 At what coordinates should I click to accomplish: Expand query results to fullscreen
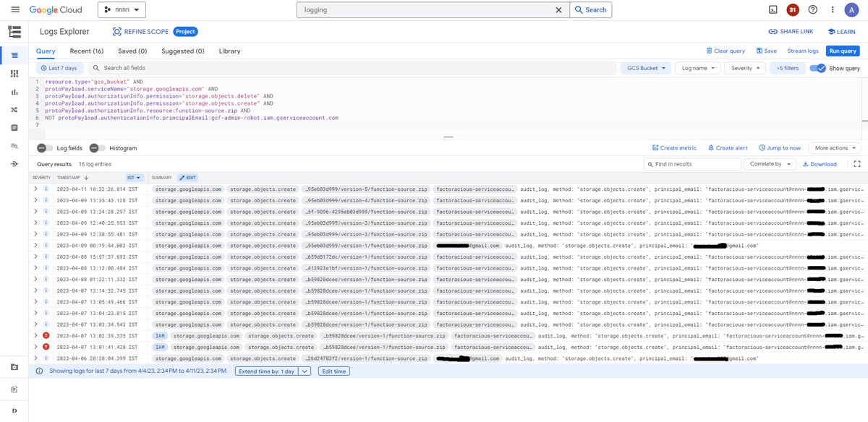(x=857, y=164)
